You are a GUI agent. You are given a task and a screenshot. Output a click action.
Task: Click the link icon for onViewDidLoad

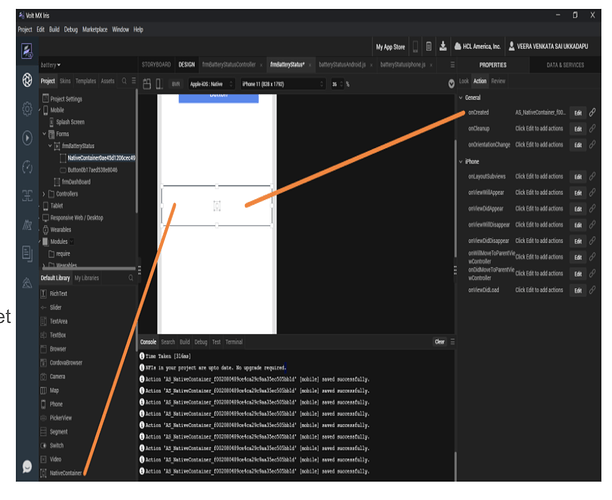pos(592,290)
